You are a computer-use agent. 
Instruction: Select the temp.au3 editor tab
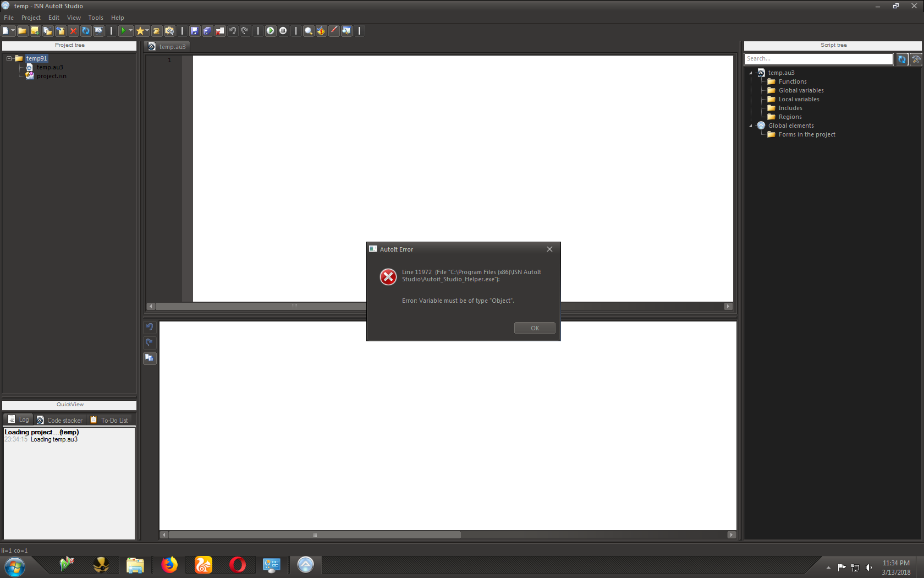(167, 47)
